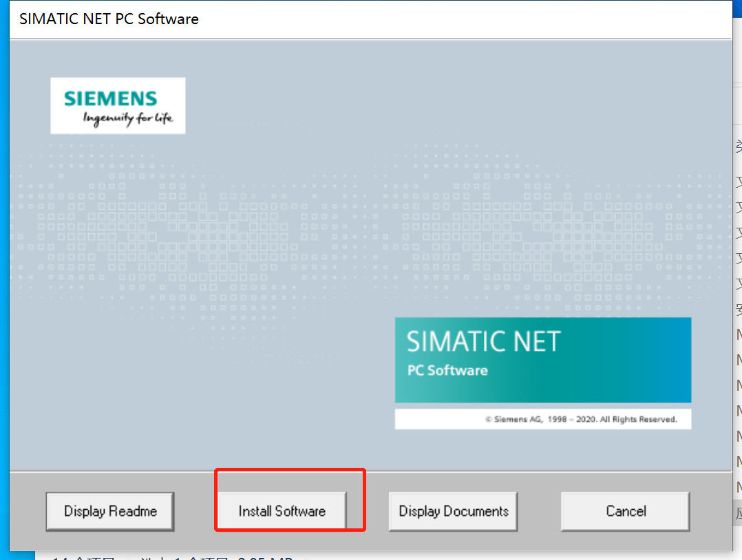Cancel the SIMATIC NET installer
This screenshot has height=560, width=742.
click(626, 511)
